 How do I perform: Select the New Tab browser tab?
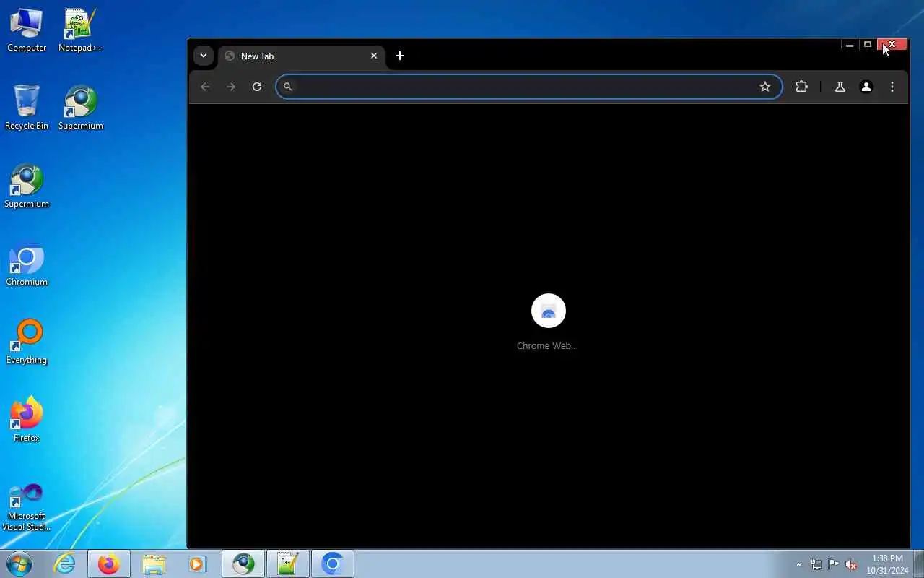pyautogui.click(x=301, y=56)
